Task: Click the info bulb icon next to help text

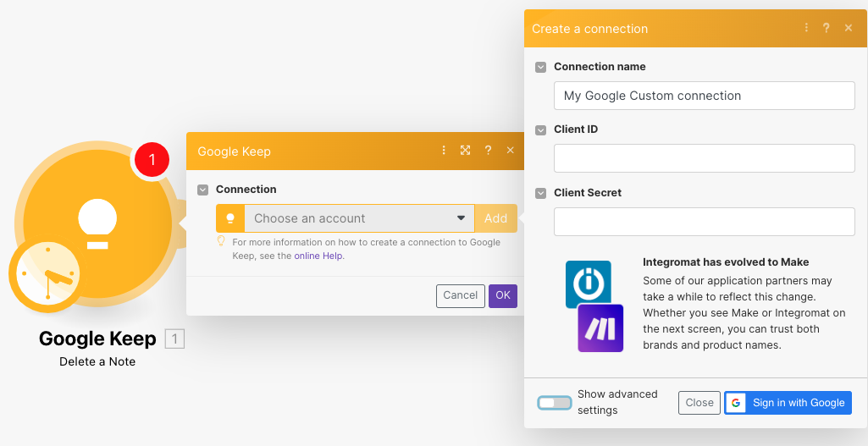Action: [221, 241]
